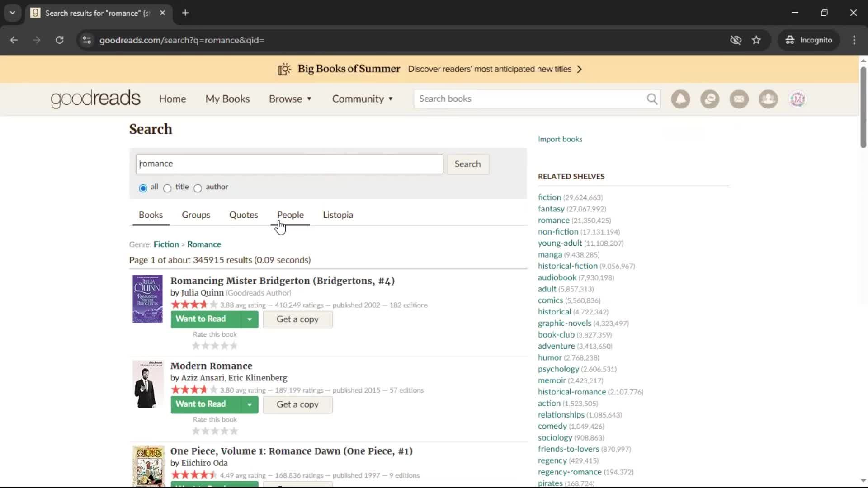868x488 pixels.
Task: Switch to the Groups tab
Action: pos(196,215)
